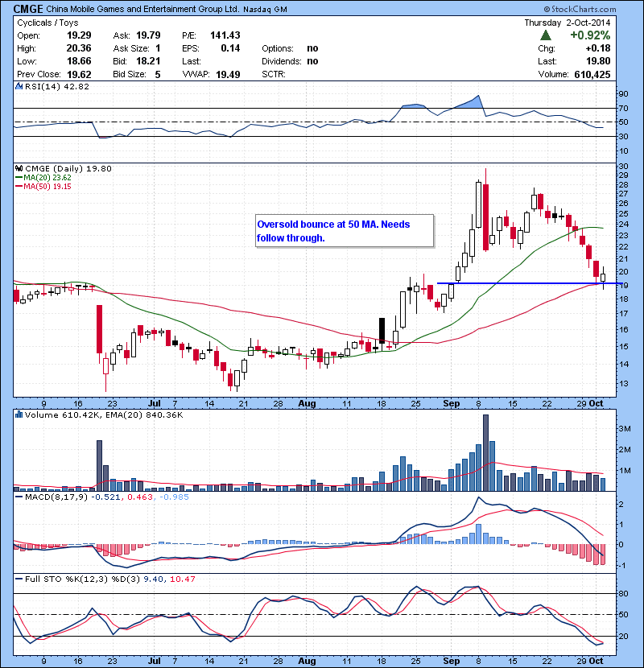Click the 'Aug' label on price chart axis

[307, 403]
